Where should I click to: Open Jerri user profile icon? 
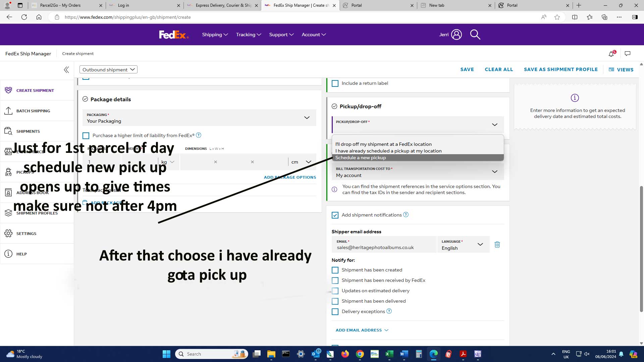pos(456,35)
